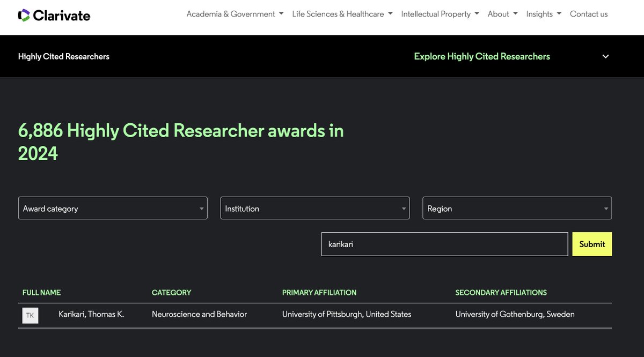Click the TK avatar thumbnail
This screenshot has height=357, width=644.
click(30, 315)
